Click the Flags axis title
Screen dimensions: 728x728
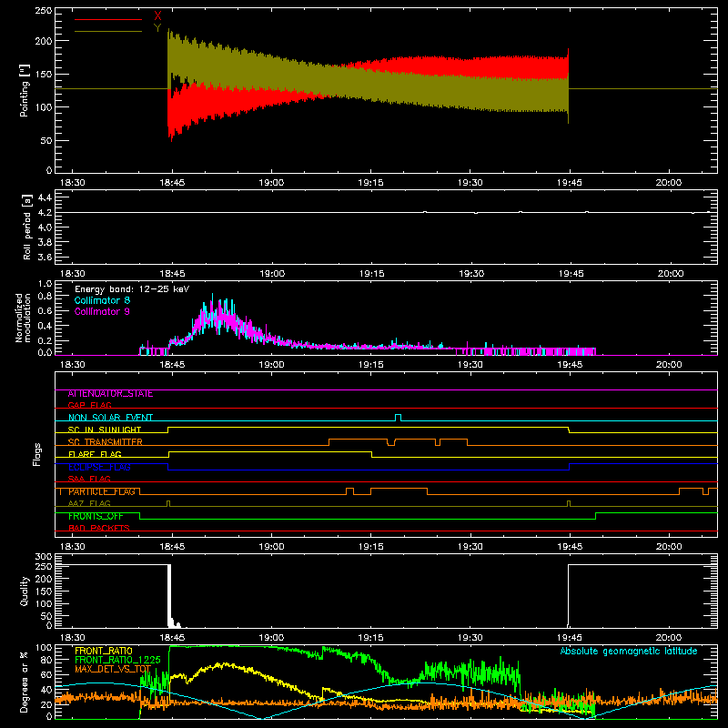[x=37, y=454]
